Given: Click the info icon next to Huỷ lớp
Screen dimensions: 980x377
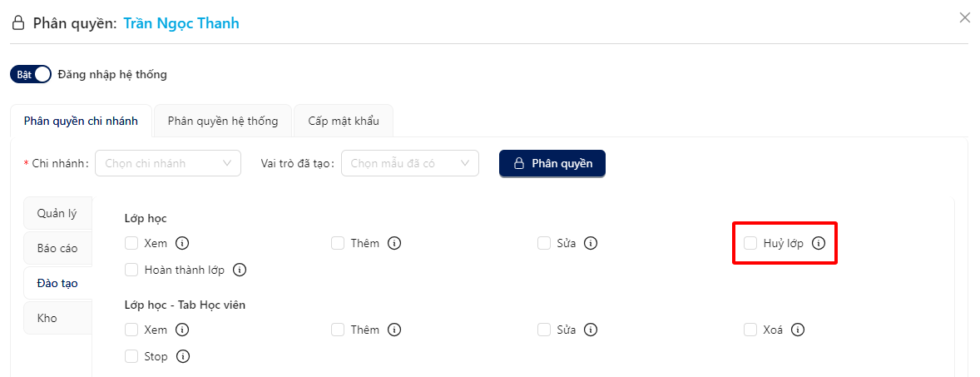Looking at the screenshot, I should tap(818, 243).
